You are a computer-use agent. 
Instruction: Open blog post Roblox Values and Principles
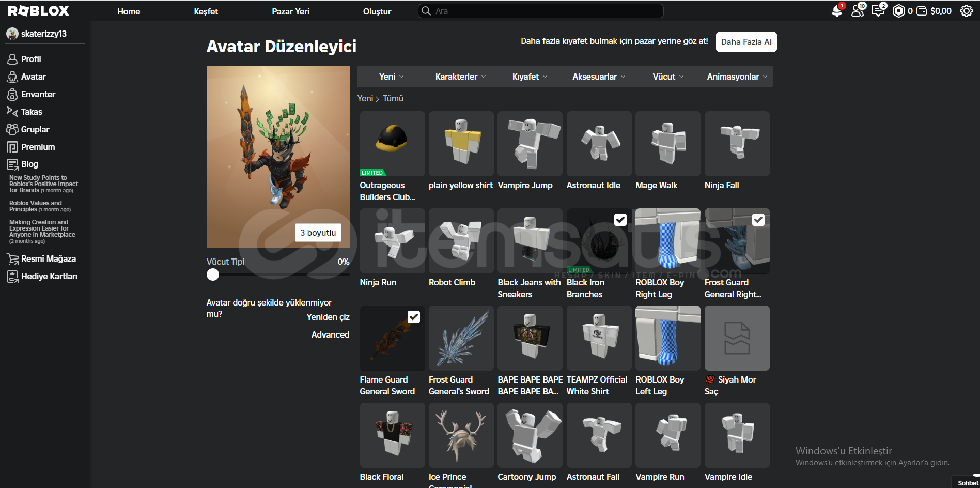tap(40, 206)
